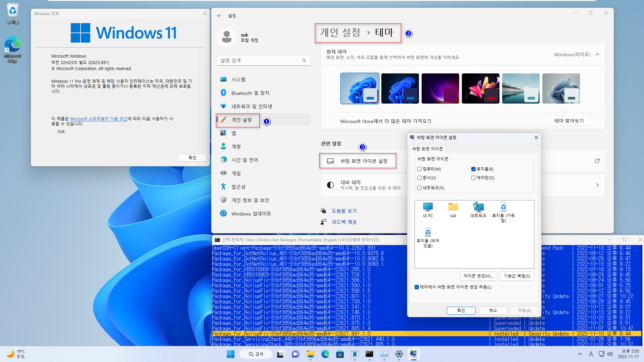The width and height of the screenshot is (644, 362).
Task: Click Restore Default button in dialog
Action: (517, 276)
